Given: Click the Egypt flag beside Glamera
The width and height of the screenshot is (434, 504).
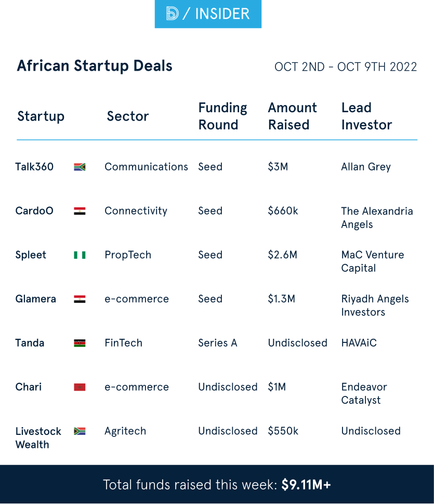Looking at the screenshot, I should coord(80,299).
